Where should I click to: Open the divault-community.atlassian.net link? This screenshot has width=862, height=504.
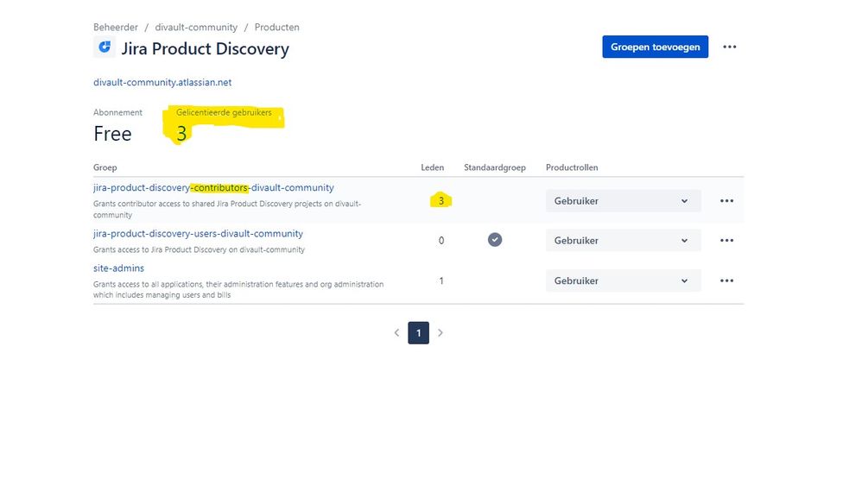[162, 82]
